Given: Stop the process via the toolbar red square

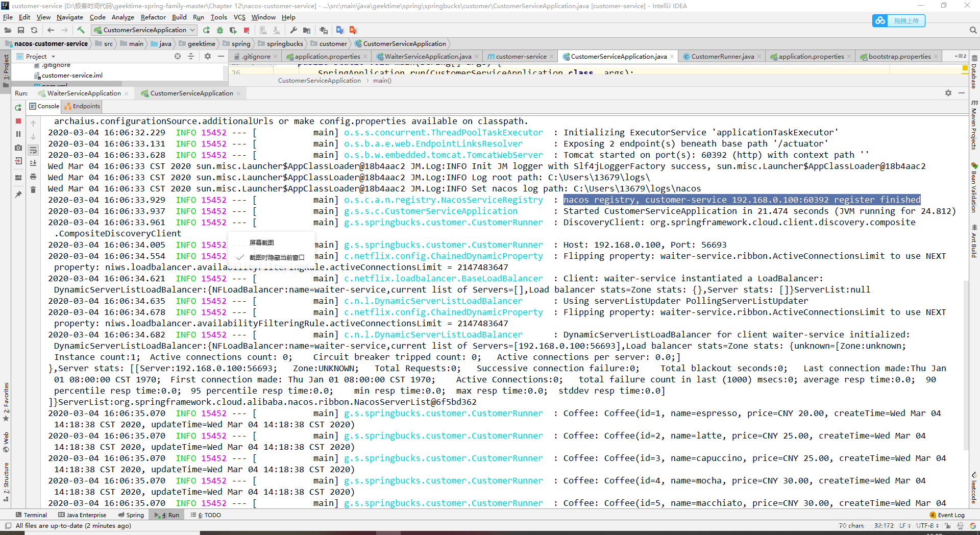Looking at the screenshot, I should [247, 30].
